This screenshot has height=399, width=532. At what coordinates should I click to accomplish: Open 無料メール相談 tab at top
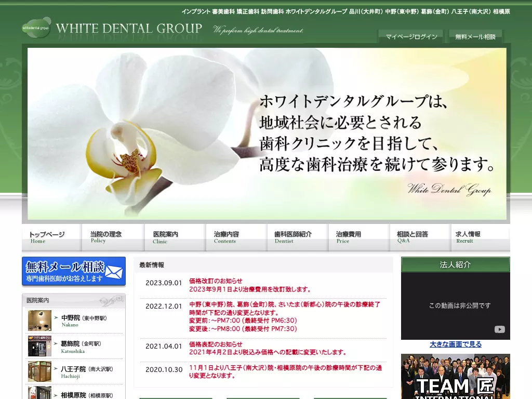pos(475,37)
